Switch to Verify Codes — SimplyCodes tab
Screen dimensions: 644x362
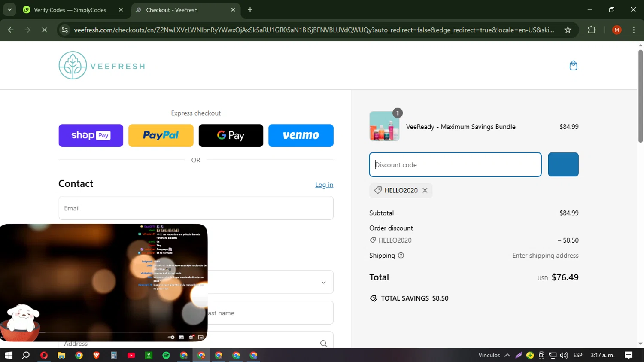(70, 10)
